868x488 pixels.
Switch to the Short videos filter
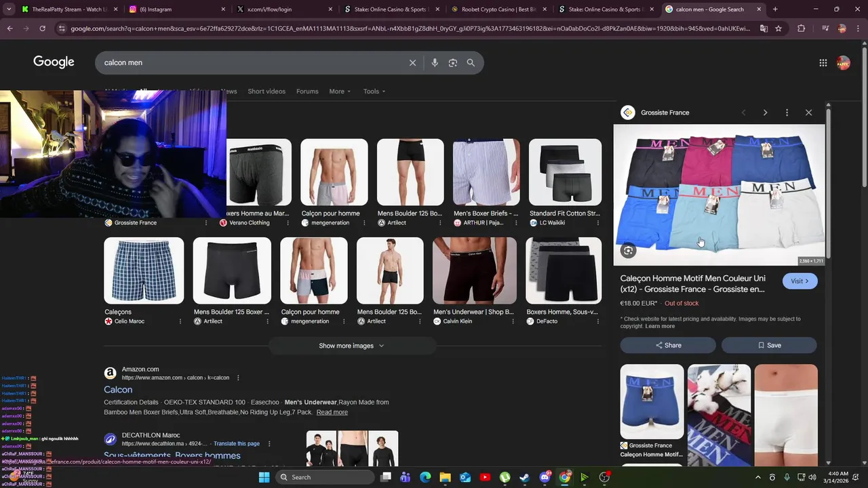[267, 91]
